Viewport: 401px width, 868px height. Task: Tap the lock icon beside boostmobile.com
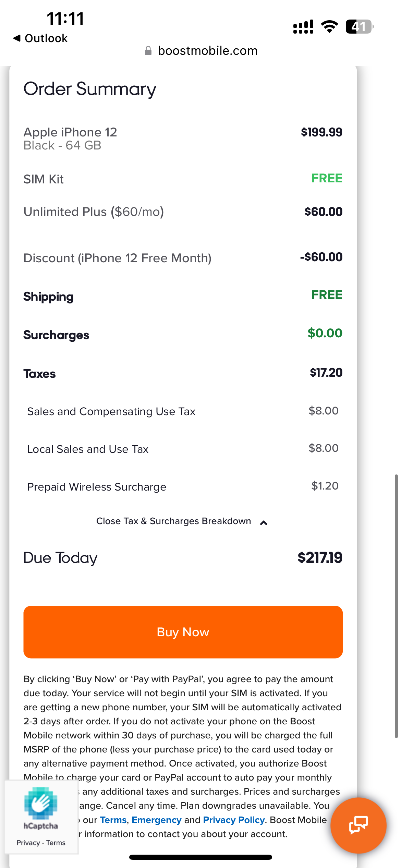pos(148,51)
